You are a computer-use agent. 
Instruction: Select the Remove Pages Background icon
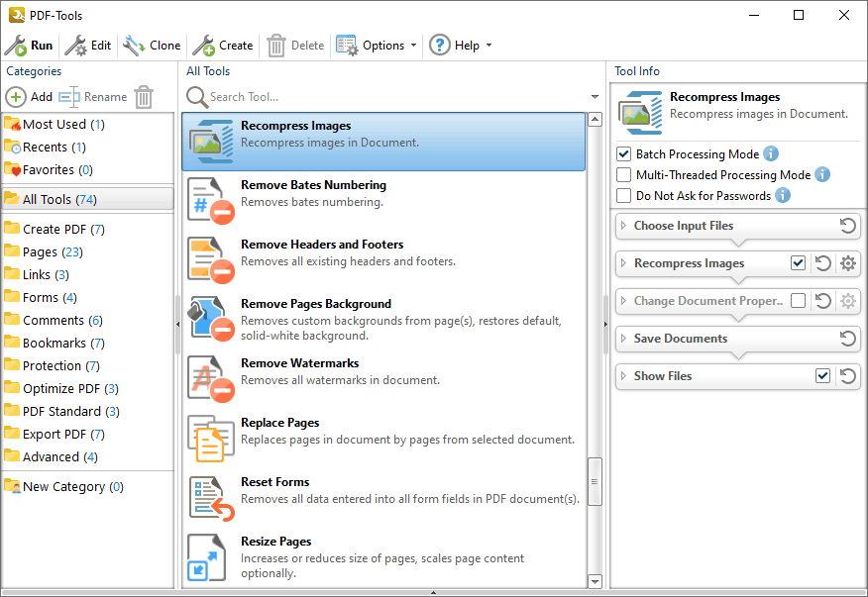tap(210, 319)
